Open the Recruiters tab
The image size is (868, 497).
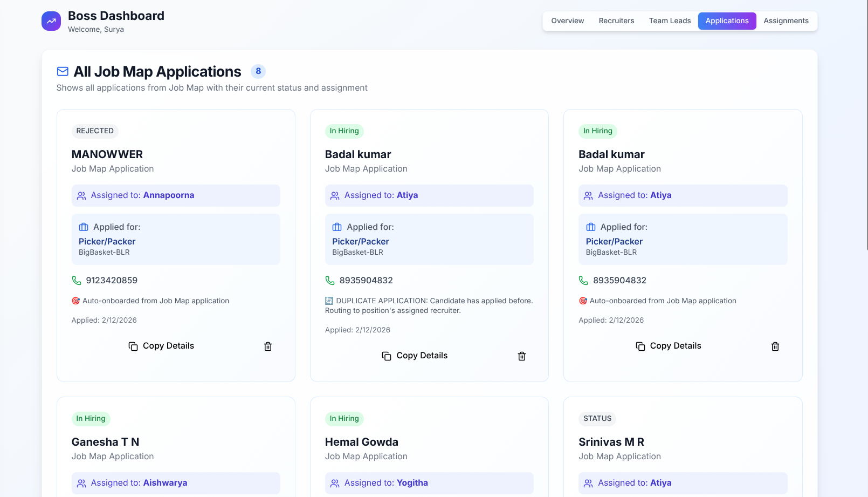click(616, 21)
